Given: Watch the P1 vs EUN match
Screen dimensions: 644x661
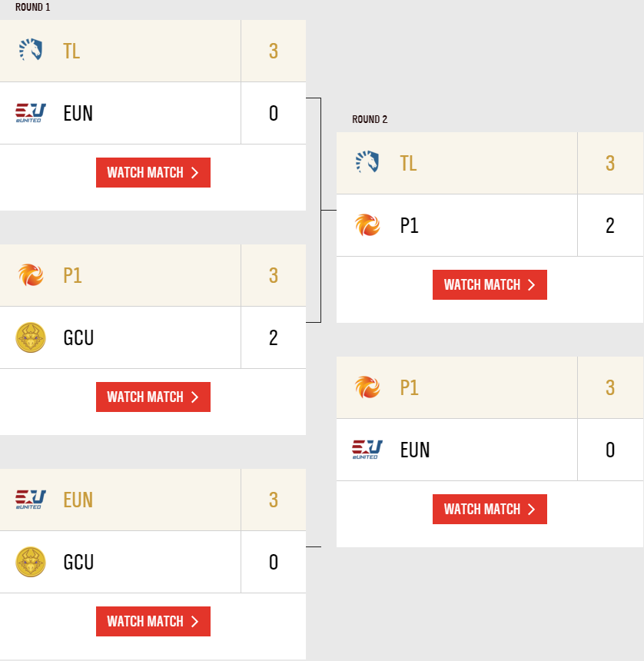Looking at the screenshot, I should pos(490,510).
